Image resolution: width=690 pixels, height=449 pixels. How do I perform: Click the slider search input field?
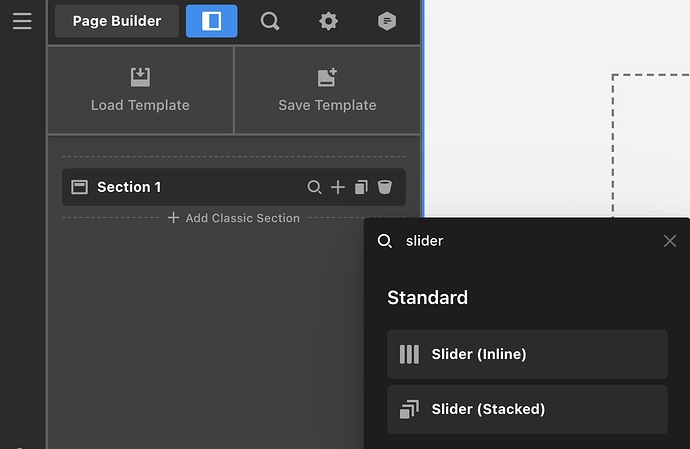[x=528, y=241]
